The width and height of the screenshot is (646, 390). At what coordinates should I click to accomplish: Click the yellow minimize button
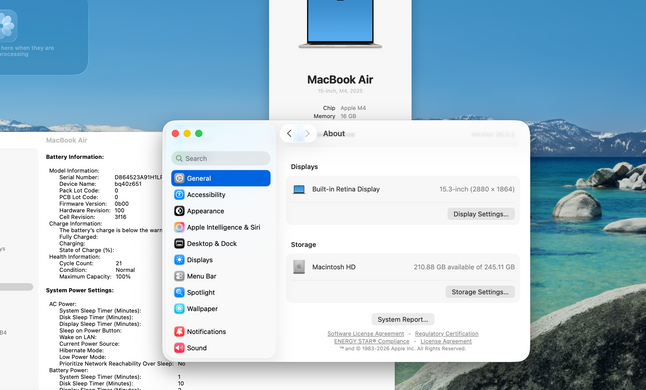[187, 133]
